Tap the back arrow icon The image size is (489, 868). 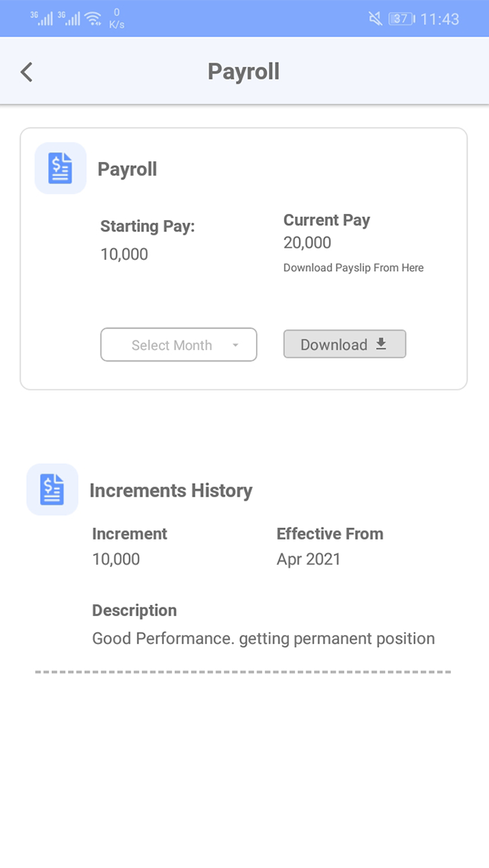click(27, 72)
